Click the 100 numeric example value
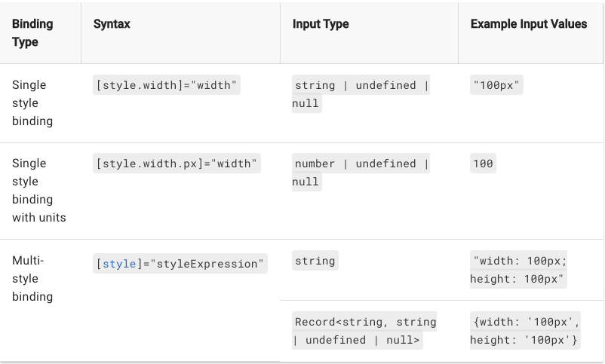605x364 pixels. coord(483,164)
